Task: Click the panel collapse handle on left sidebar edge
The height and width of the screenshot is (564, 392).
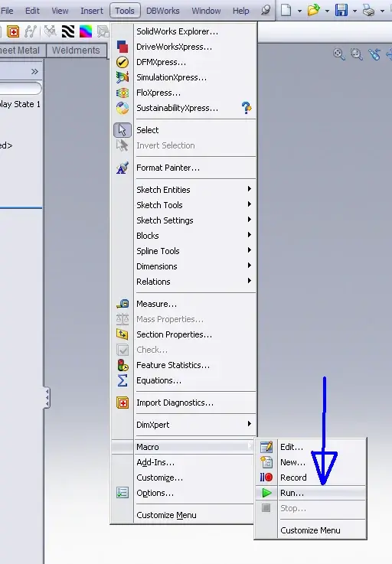Action: 47,397
